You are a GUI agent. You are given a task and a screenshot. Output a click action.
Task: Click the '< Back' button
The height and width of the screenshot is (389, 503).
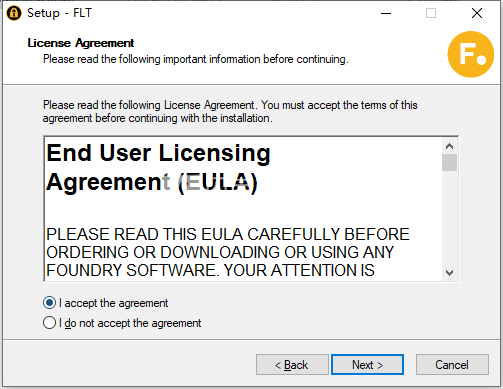coord(292,365)
